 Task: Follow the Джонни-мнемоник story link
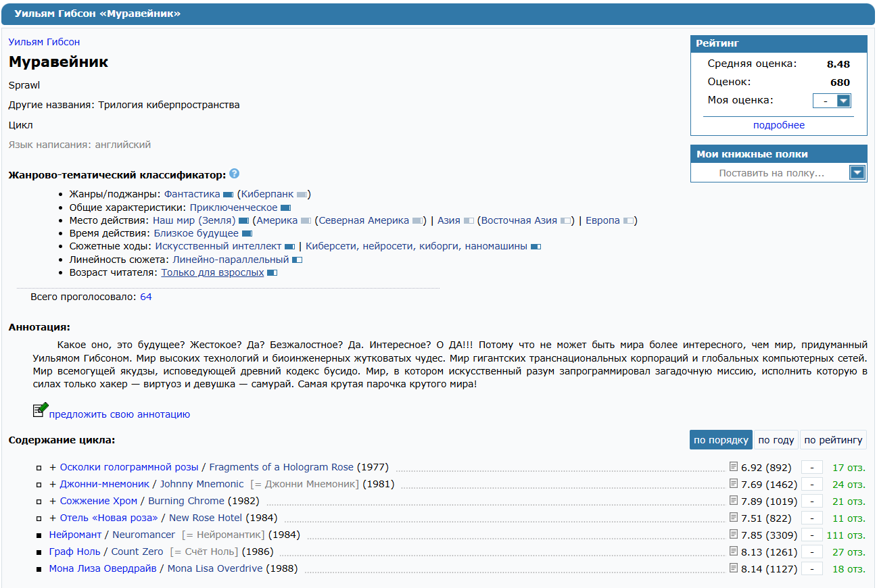pyautogui.click(x=104, y=485)
